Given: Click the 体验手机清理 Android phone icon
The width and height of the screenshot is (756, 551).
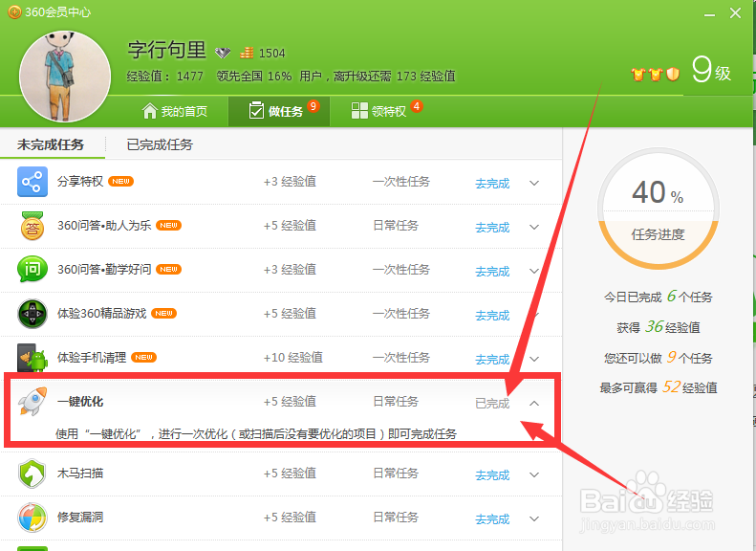Looking at the screenshot, I should [32, 358].
